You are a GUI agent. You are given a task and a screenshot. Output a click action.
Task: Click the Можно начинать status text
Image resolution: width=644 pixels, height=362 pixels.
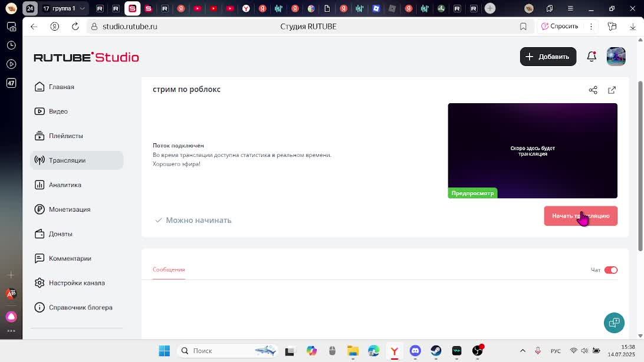[198, 221]
